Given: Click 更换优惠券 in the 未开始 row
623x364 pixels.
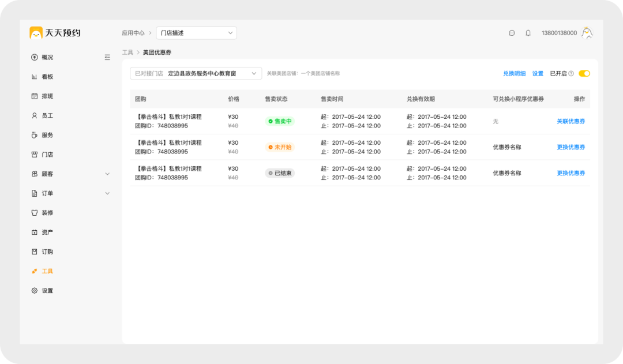Looking at the screenshot, I should [x=571, y=147].
